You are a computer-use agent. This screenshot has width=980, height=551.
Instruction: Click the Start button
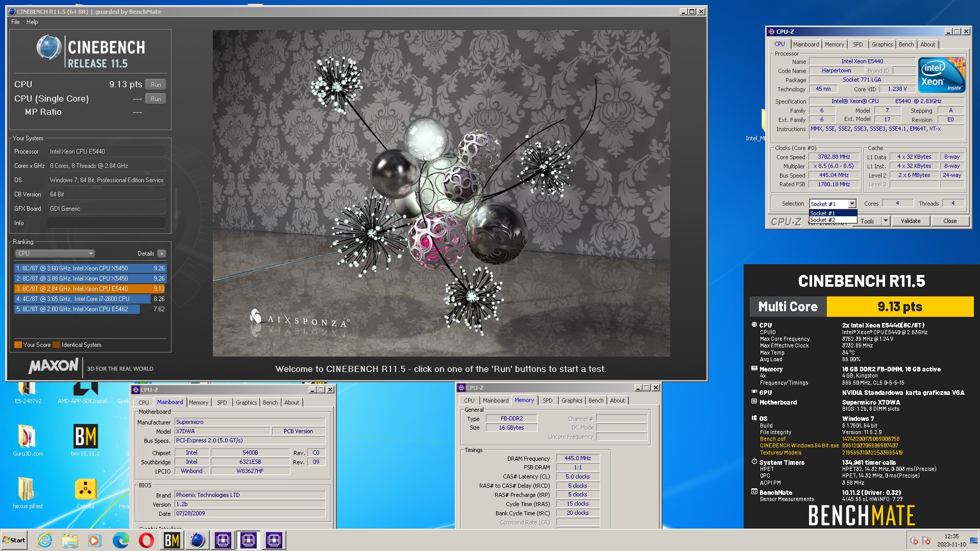pos(14,540)
